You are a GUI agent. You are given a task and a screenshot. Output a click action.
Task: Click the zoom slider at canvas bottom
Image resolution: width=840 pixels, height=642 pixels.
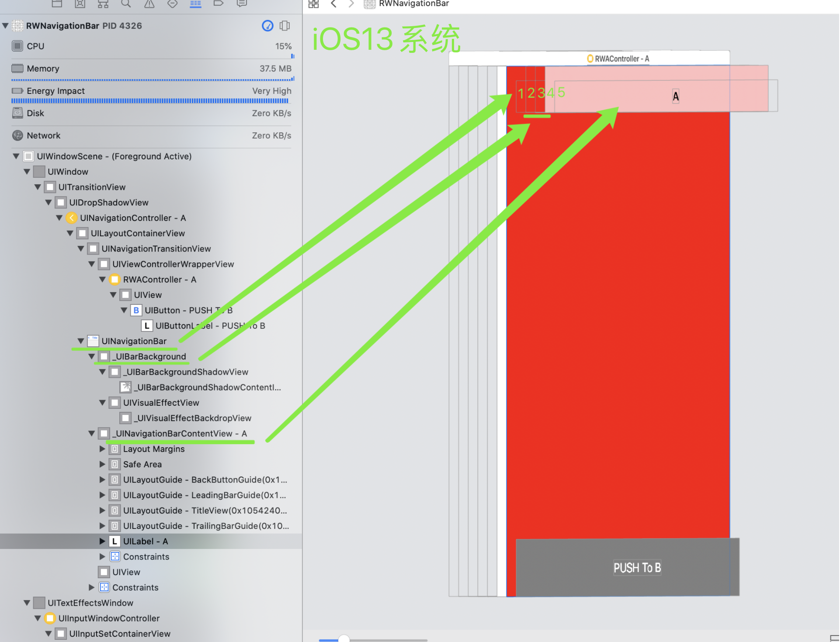[344, 639]
